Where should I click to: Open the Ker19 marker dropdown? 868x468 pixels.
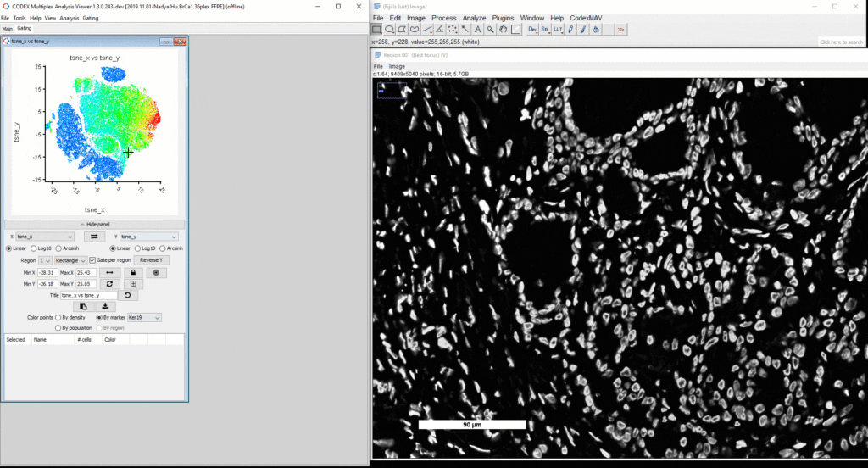(x=143, y=317)
